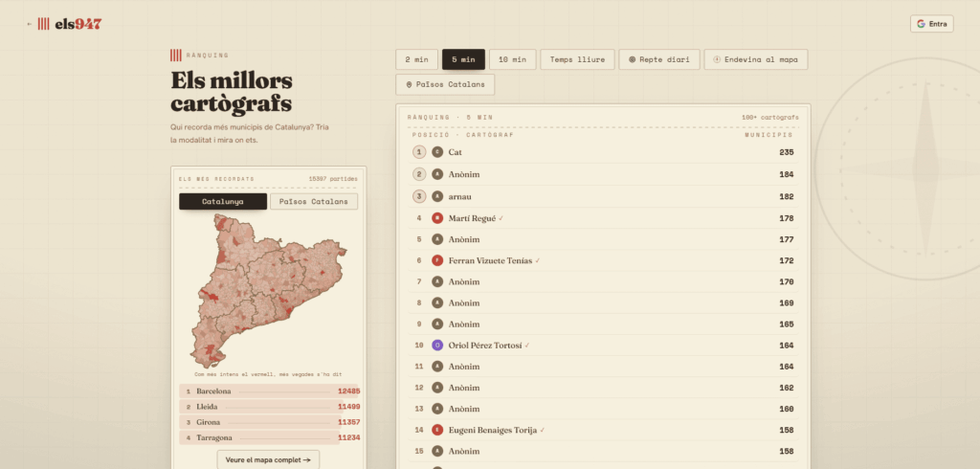
Task: Click Veure el mapa complet button
Action: (268, 459)
